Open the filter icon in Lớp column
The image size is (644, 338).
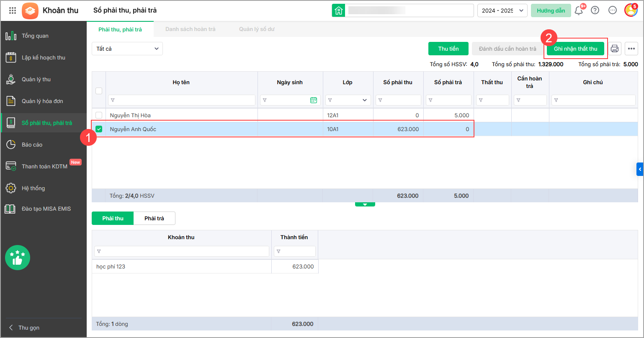(330, 101)
